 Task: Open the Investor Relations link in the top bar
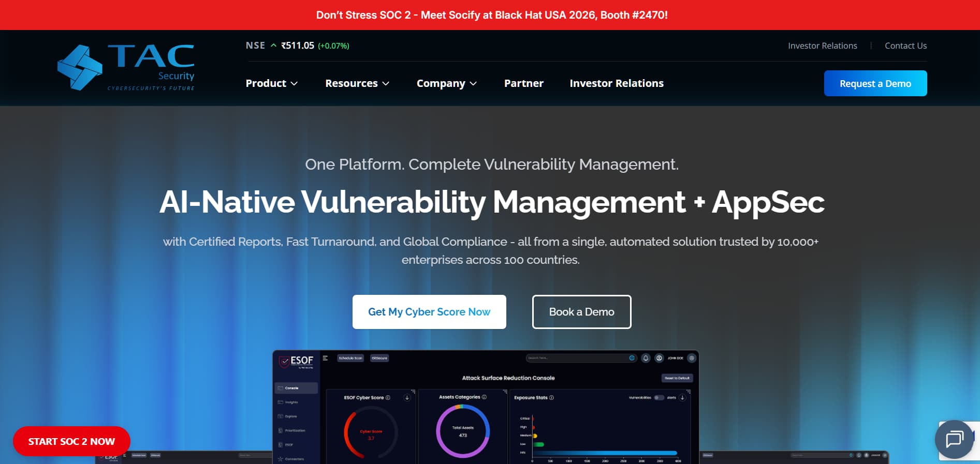[x=823, y=46]
